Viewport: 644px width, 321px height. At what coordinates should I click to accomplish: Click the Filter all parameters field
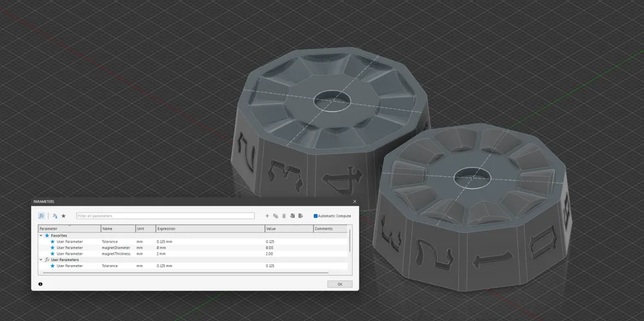(165, 216)
